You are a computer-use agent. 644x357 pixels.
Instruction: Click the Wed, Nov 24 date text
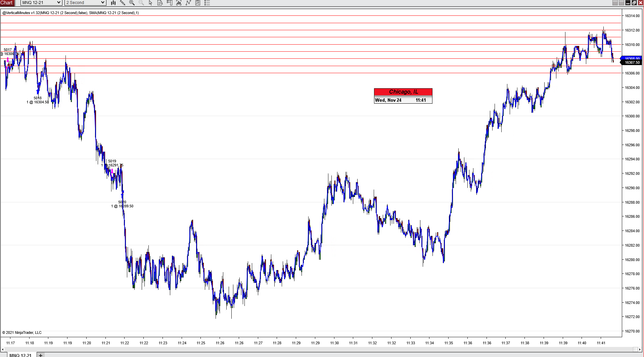388,100
